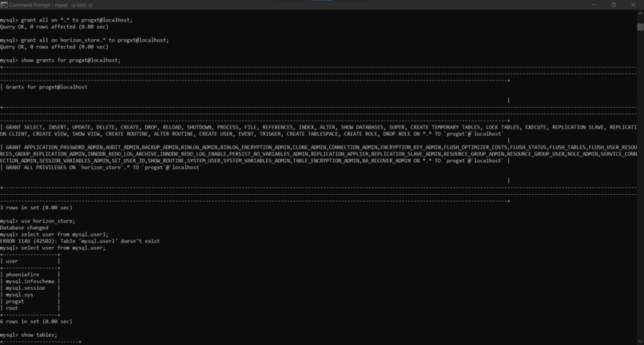Click the "Database changed" message
Screen dimensions: 644x345
24,228
